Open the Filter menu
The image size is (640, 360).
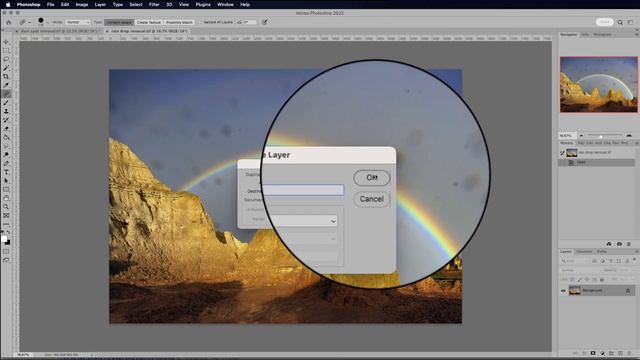(154, 4)
